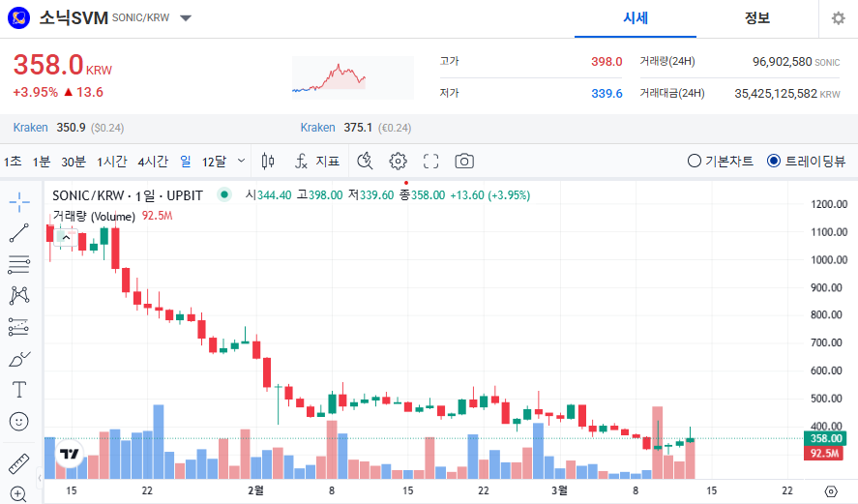Click the 35,425,125,582 KRW trade amount

786,94
